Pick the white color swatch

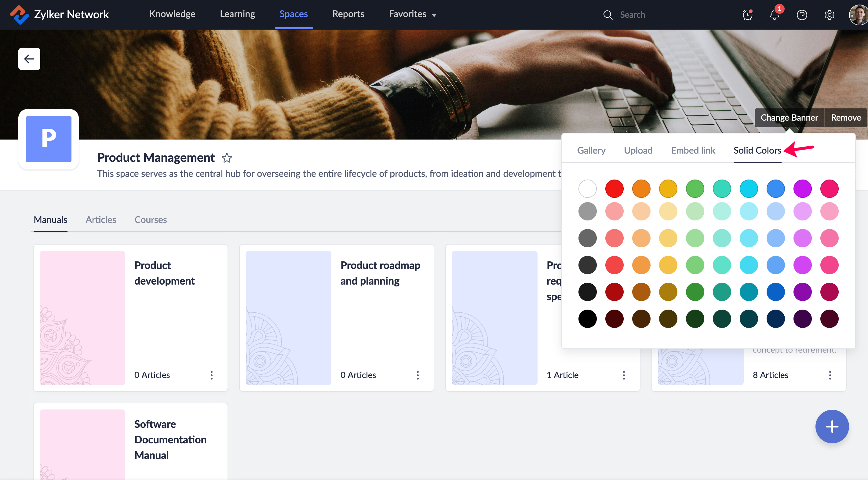tap(587, 189)
